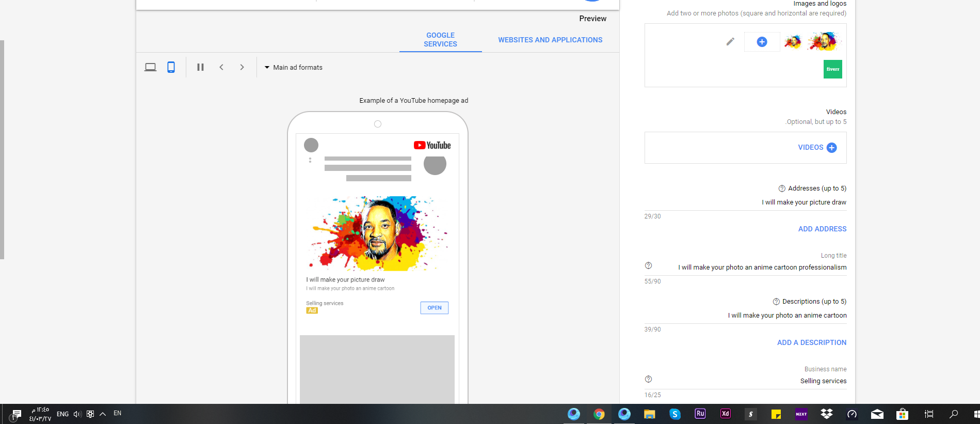
Task: Open the notification center icon
Action: 16,414
